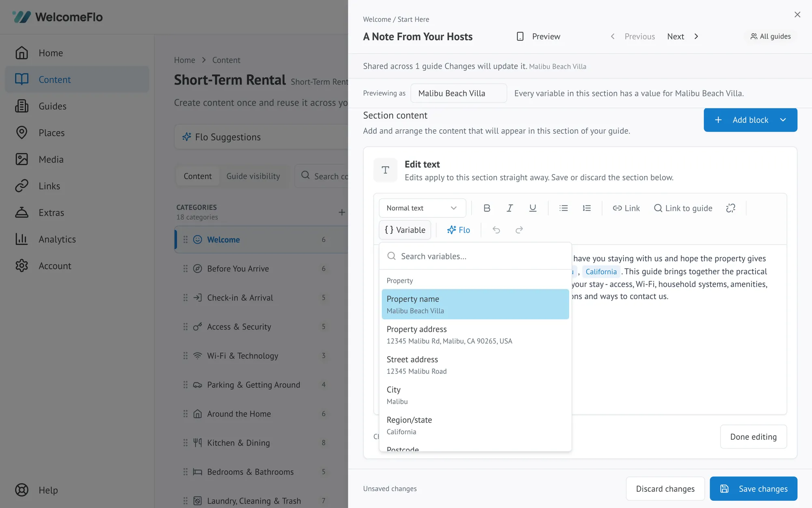Screen dimensions: 812x508
Task: Open Media in the sidebar
Action: tap(77, 159)
